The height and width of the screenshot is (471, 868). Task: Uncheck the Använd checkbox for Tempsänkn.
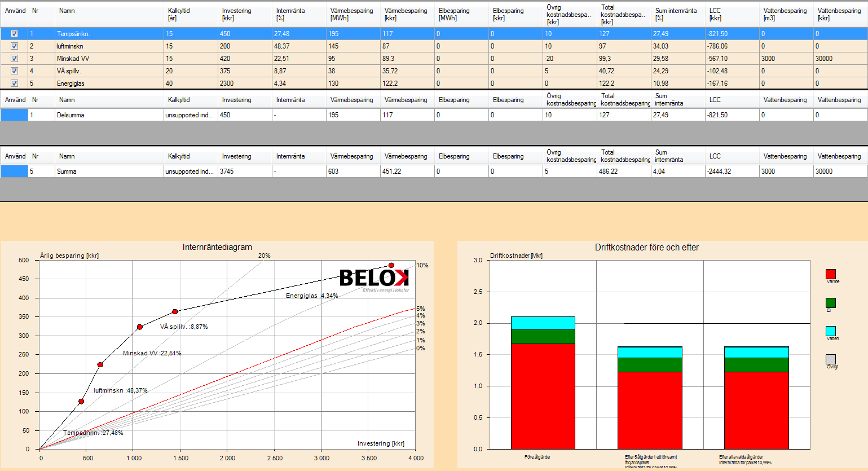pos(14,34)
